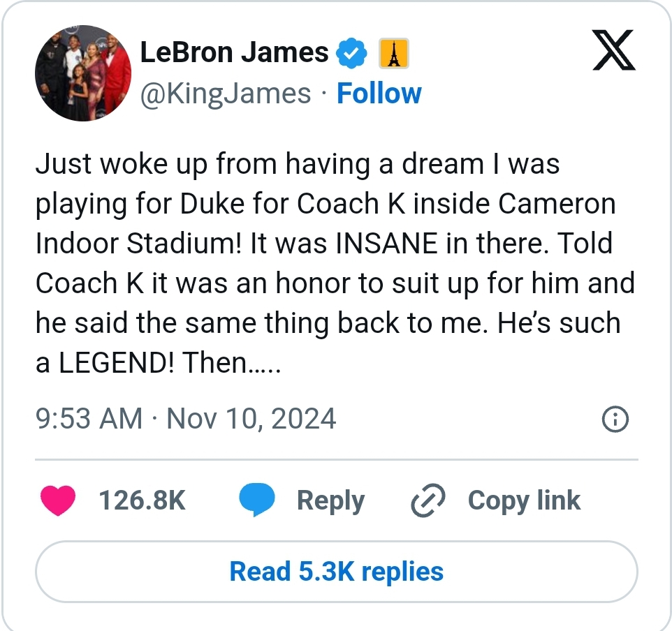
Task: Open LeBron James profile photo
Action: (83, 73)
